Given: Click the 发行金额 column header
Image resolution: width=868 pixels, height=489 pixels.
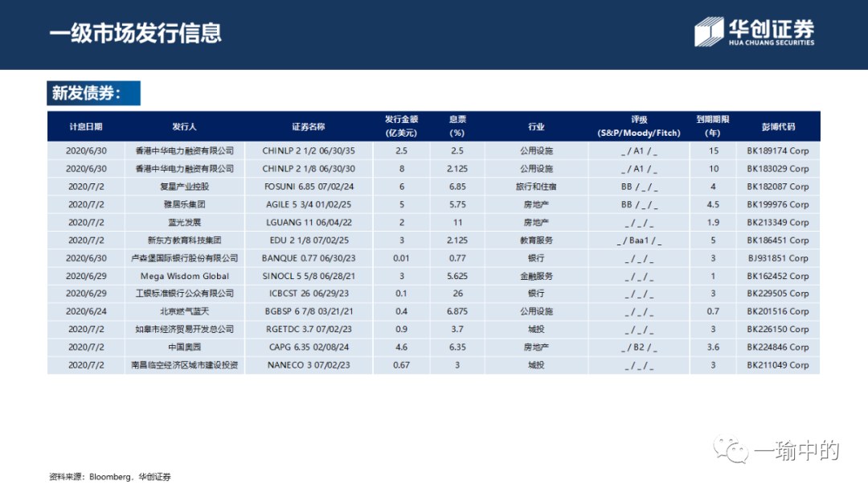Looking at the screenshot, I should point(401,126).
